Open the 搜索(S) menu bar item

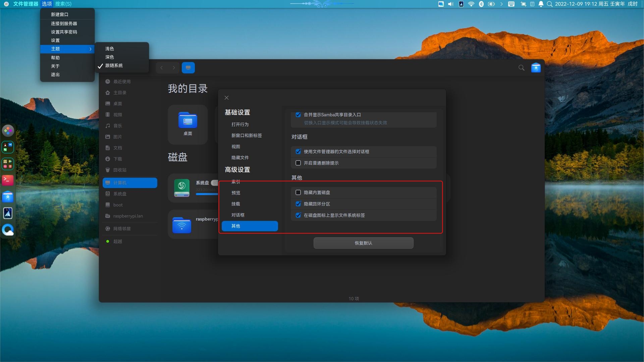pyautogui.click(x=62, y=4)
